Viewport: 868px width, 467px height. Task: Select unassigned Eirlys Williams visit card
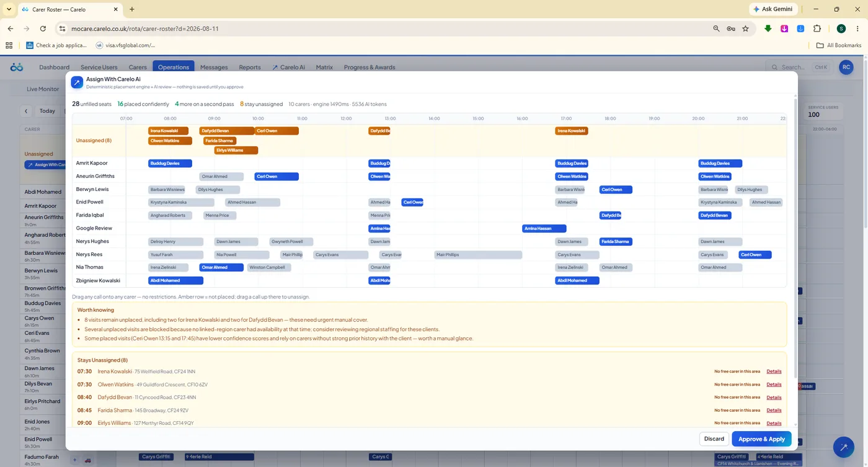236,150
